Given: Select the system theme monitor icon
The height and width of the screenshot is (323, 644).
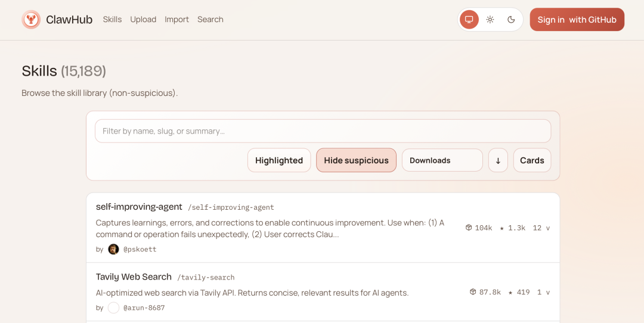Looking at the screenshot, I should (469, 20).
